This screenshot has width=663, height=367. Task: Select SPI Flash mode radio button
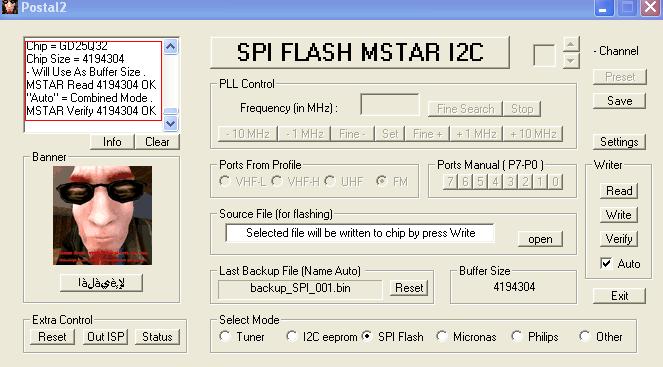367,337
